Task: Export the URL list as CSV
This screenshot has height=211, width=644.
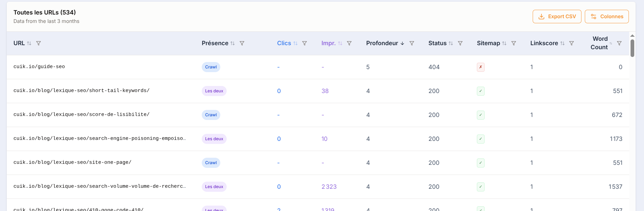Action: click(557, 17)
